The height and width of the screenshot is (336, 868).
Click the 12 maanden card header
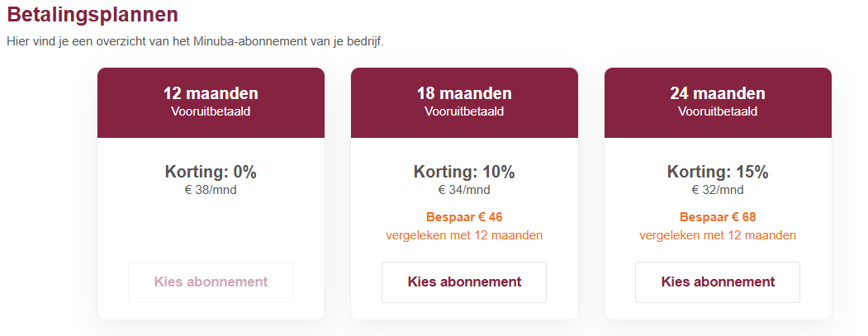(x=211, y=94)
